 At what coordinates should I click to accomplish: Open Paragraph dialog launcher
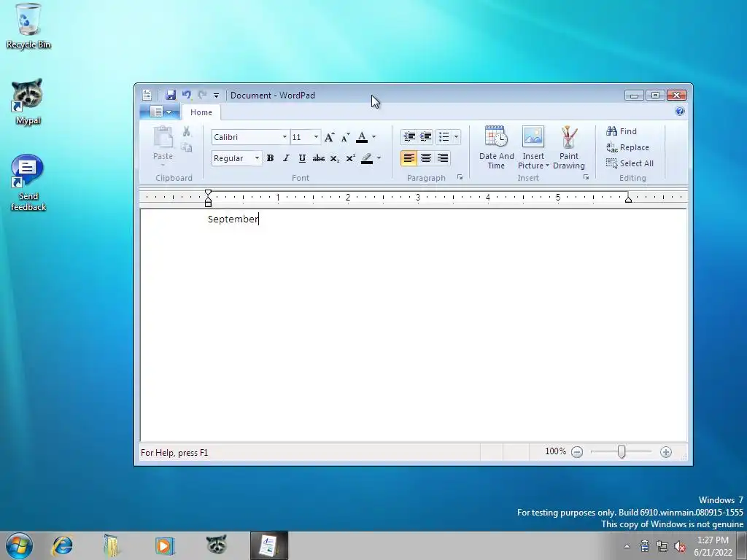point(460,177)
